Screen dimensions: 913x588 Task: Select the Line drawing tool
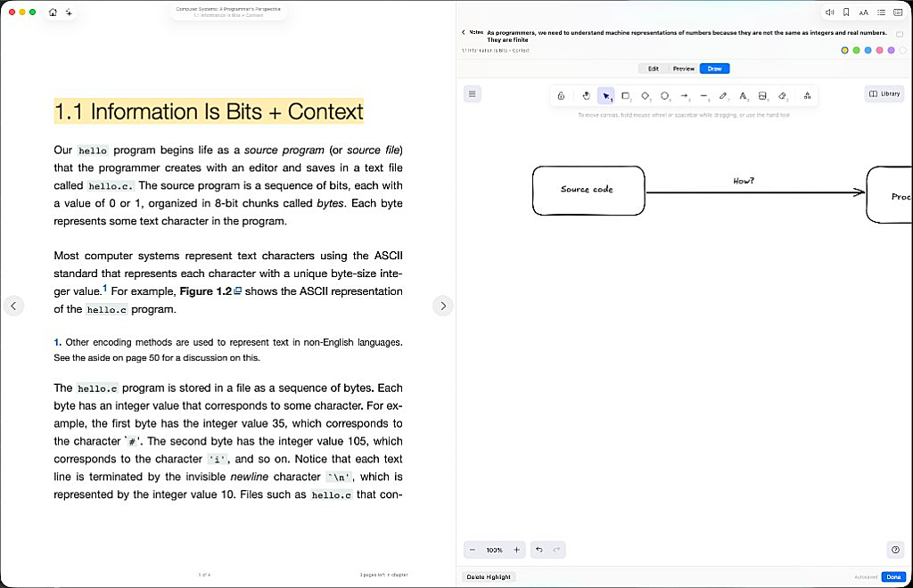tap(704, 96)
